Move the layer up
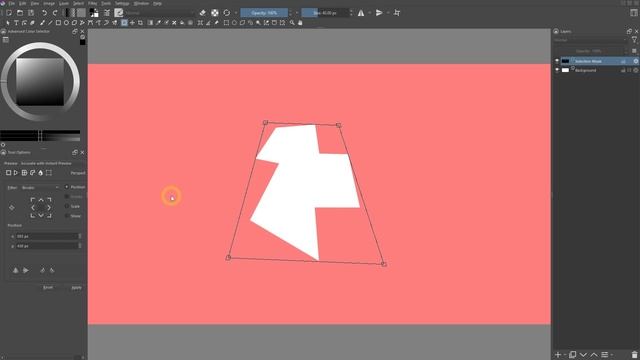Image resolution: width=640 pixels, height=360 pixels. point(594,355)
